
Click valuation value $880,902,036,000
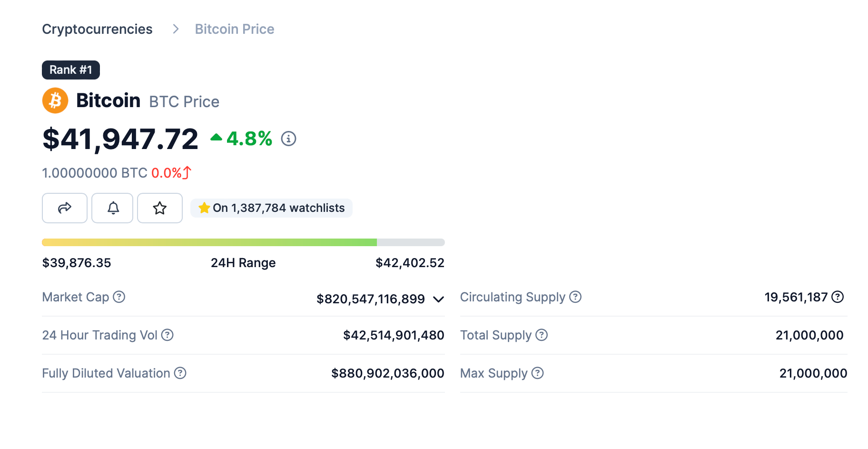pos(388,373)
